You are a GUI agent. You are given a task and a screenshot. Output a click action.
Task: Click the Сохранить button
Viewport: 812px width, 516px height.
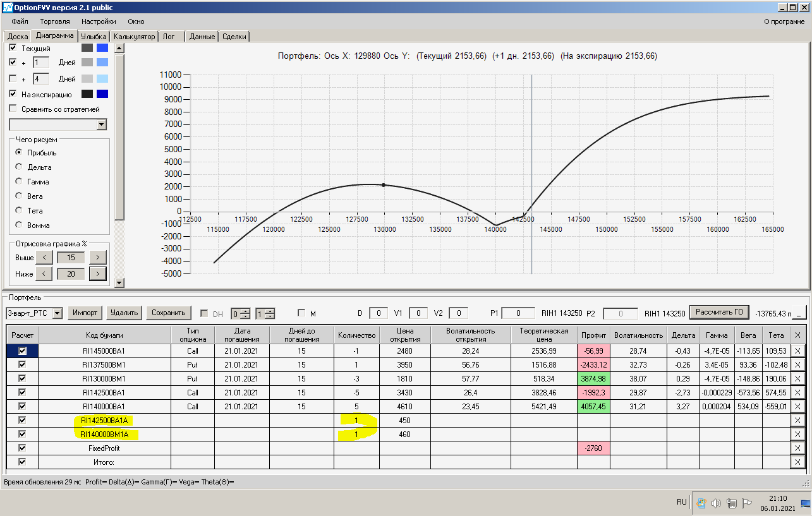(168, 313)
